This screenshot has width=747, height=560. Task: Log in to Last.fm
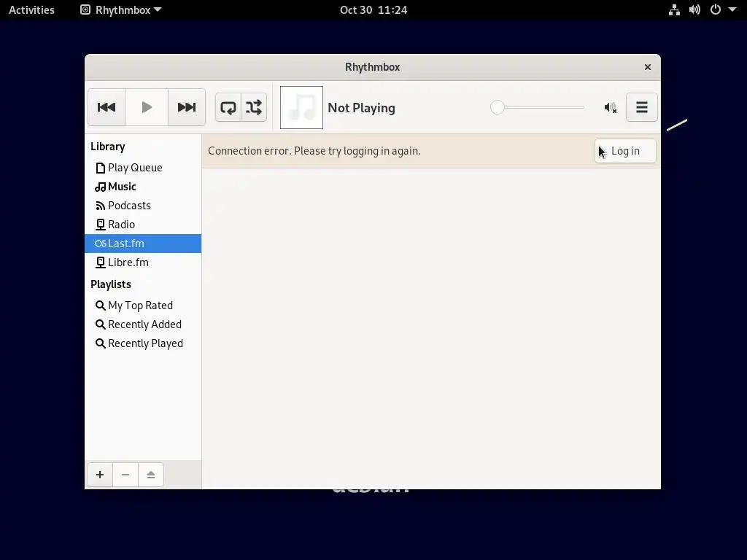[625, 151]
